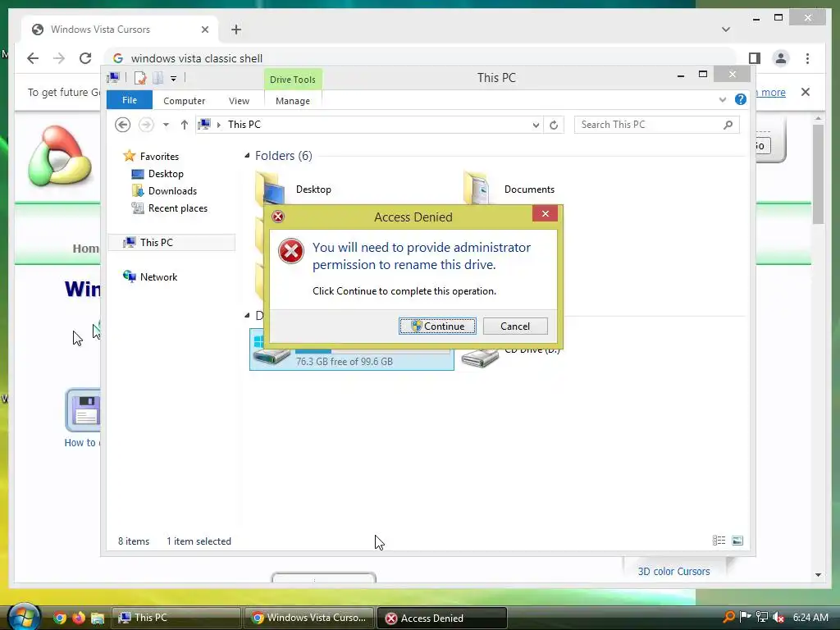Open the Manage ribbon tab
Screen dimensions: 840x630
click(x=293, y=101)
